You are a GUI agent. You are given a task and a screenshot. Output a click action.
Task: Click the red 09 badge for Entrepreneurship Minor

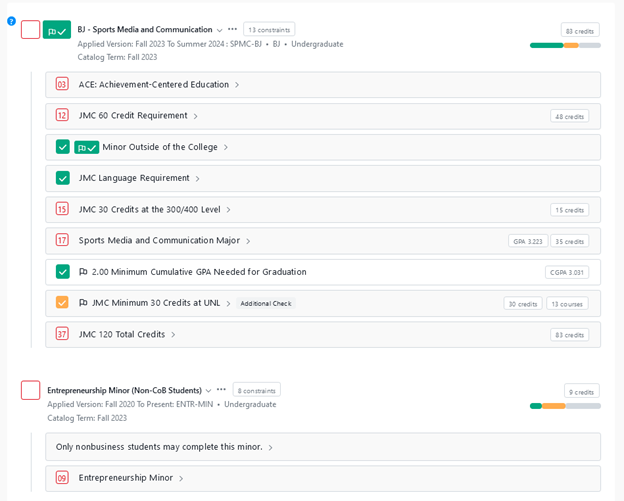point(62,477)
